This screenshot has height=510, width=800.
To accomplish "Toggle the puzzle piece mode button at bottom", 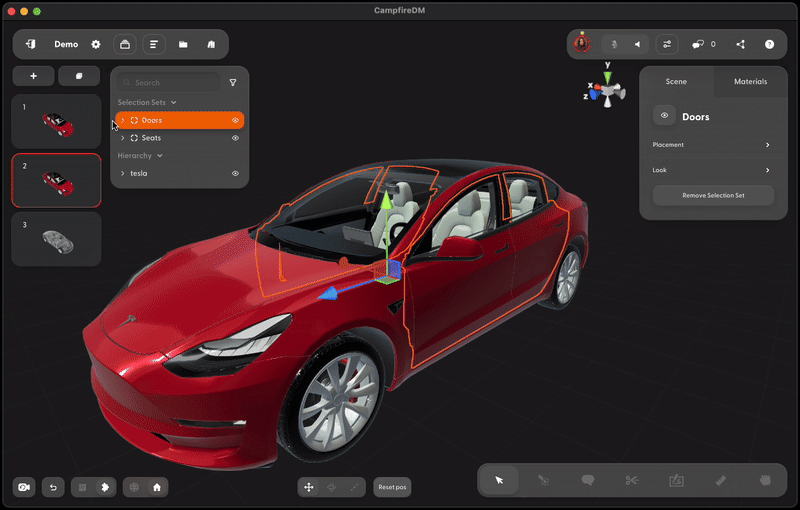I will [x=105, y=487].
